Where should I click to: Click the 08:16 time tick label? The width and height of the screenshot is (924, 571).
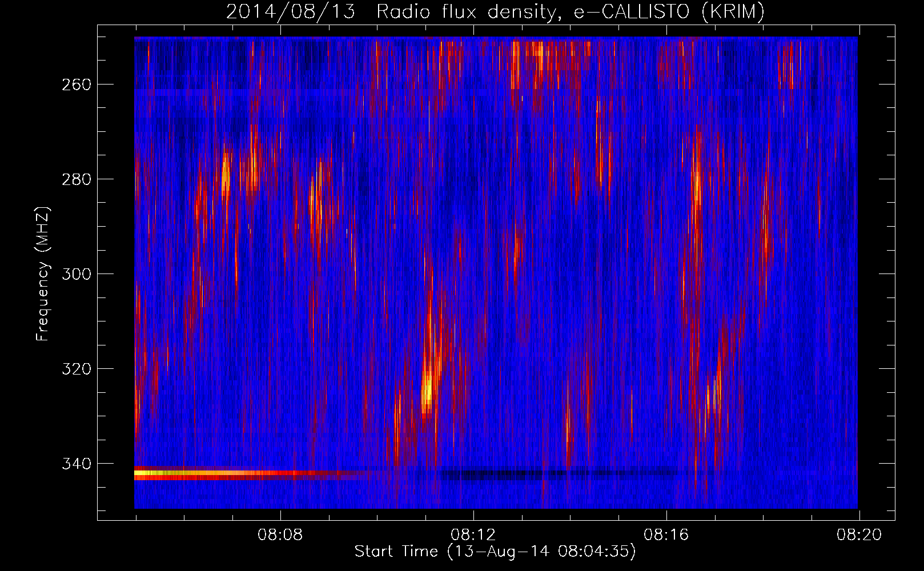click(x=666, y=535)
